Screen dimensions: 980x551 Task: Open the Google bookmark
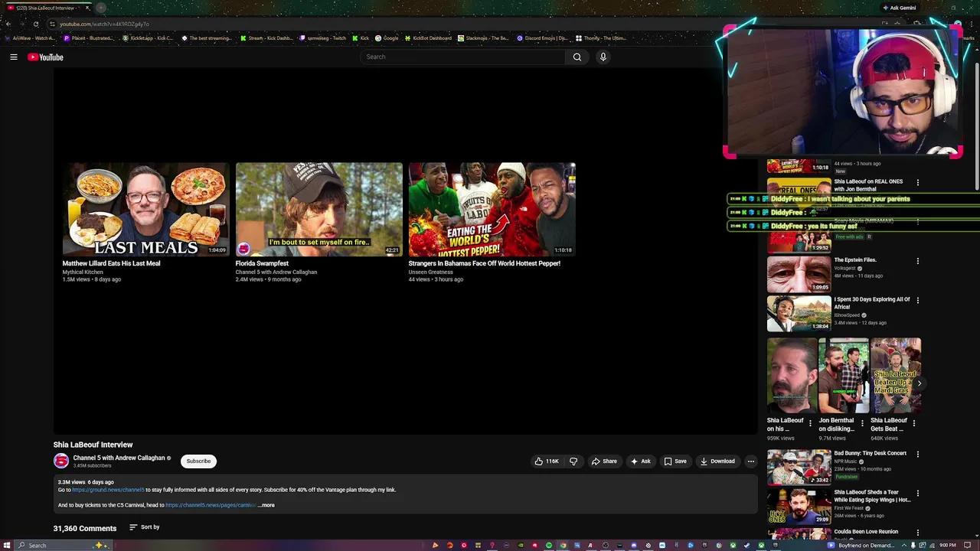pos(387,38)
